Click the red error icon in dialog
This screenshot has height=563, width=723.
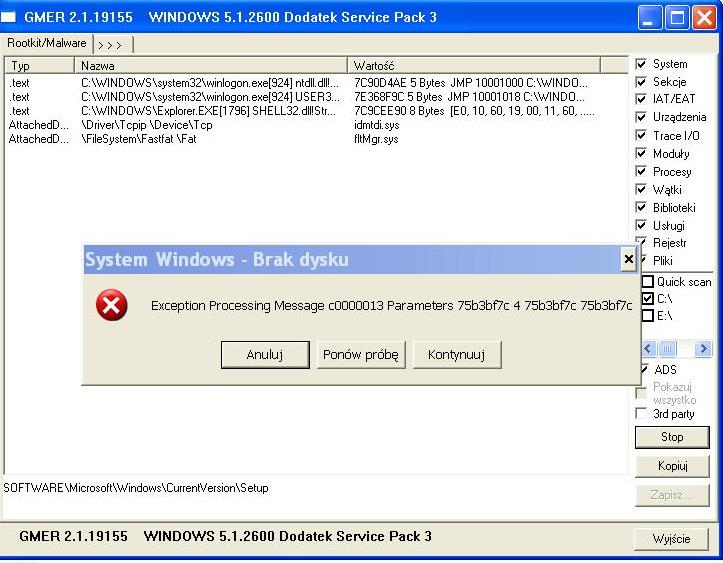112,305
